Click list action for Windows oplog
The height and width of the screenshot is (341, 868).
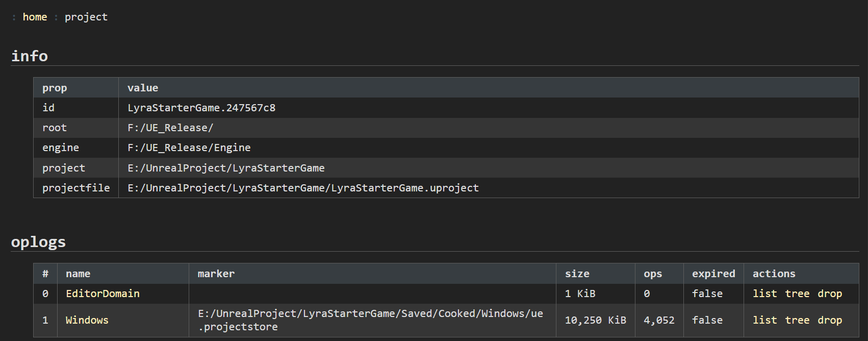pyautogui.click(x=765, y=320)
